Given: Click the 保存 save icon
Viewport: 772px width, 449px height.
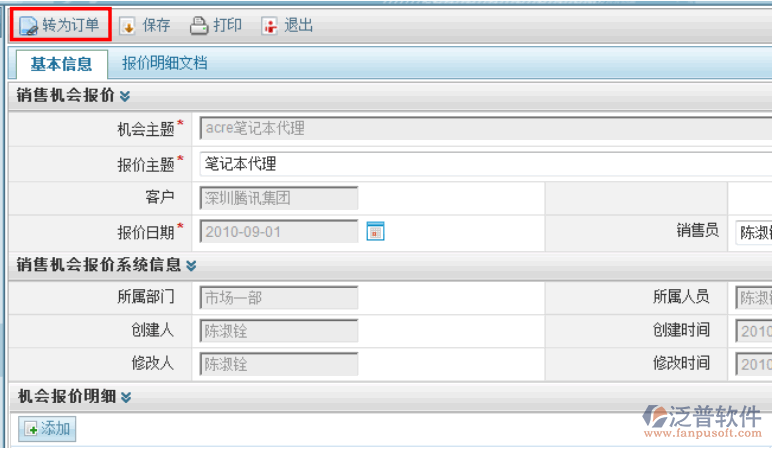Looking at the screenshot, I should tap(128, 26).
